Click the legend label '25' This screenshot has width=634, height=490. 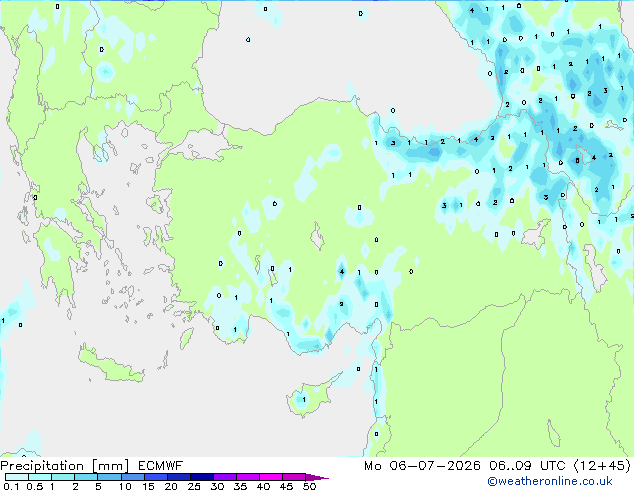(194, 486)
